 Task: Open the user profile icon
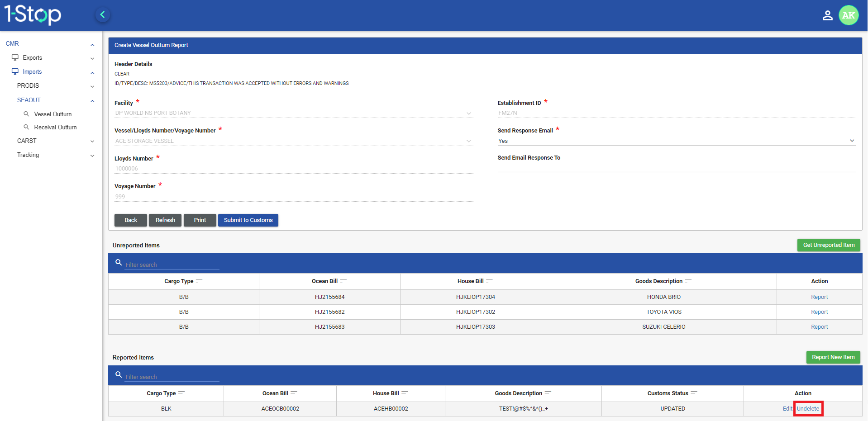pyautogui.click(x=827, y=15)
